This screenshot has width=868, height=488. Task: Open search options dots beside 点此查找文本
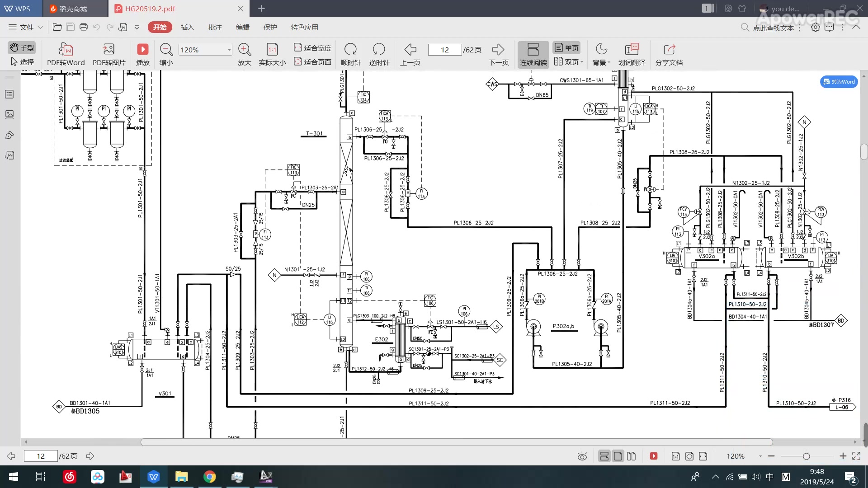pos(800,28)
